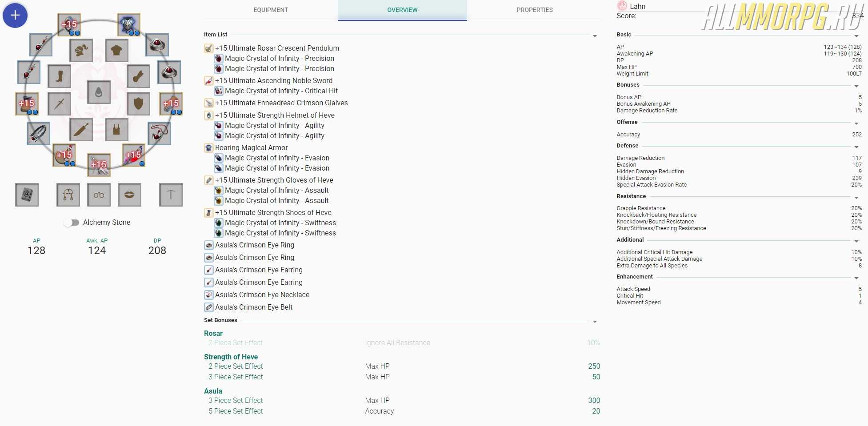868x426 pixels.
Task: Click +15 Ultimate Rosar Crescent Pendulum item
Action: (x=277, y=48)
